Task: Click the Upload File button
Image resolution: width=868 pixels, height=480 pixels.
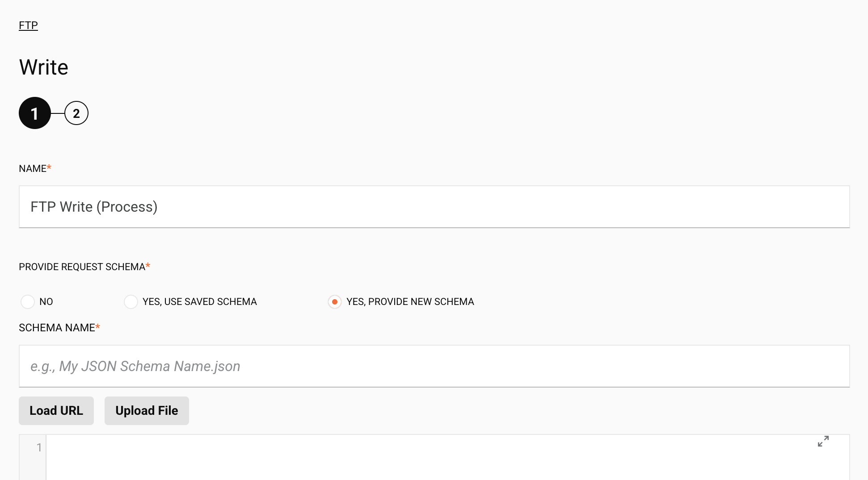Action: point(147,411)
